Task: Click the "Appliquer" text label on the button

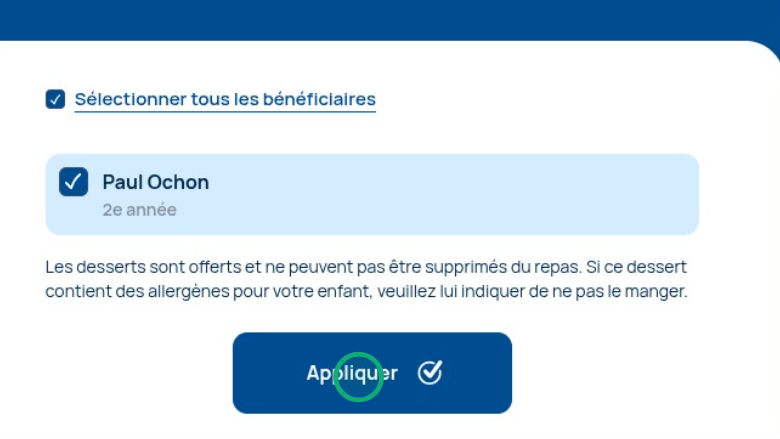Action: 351,373
